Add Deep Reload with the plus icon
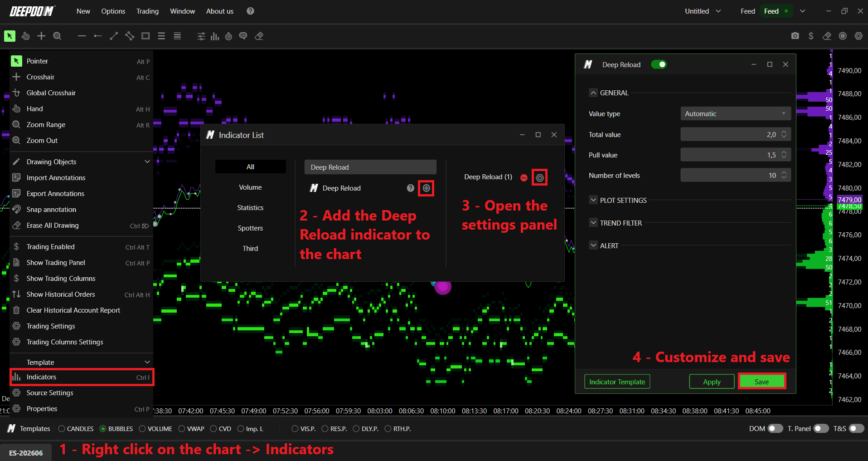 pyautogui.click(x=427, y=188)
